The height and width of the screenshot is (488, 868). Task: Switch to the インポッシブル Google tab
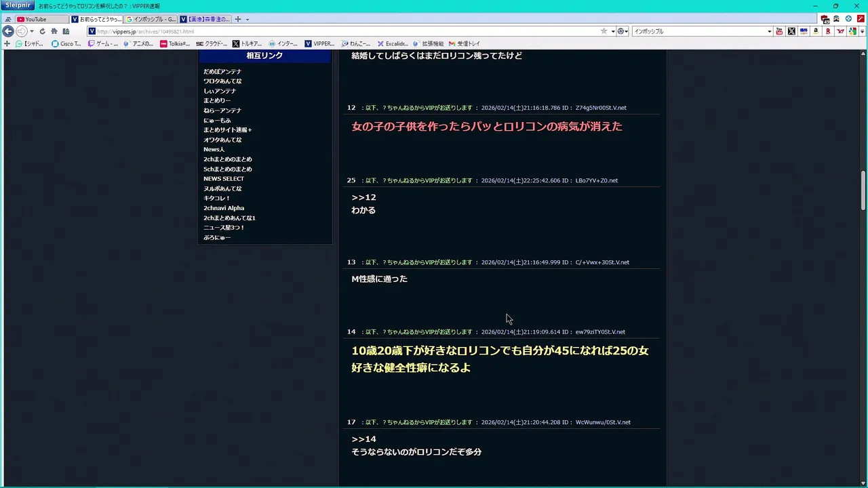(x=151, y=19)
